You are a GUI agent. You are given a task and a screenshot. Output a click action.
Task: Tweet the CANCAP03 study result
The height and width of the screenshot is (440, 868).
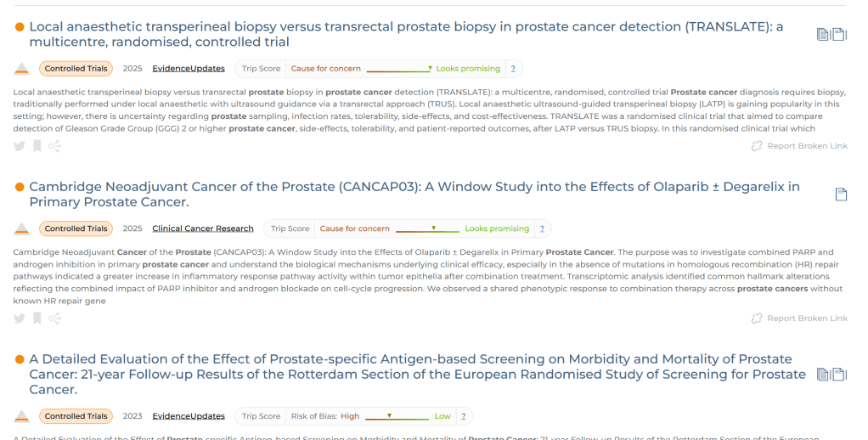[x=20, y=319]
